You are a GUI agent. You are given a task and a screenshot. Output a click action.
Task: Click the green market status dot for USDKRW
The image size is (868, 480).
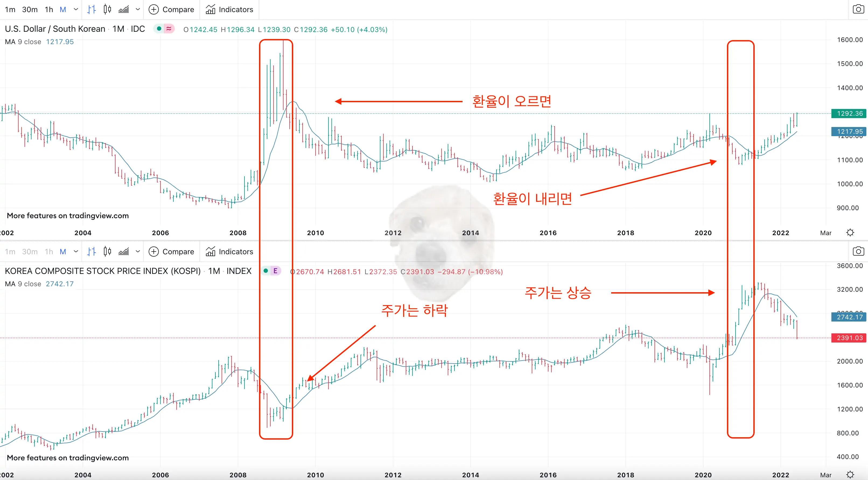click(158, 29)
